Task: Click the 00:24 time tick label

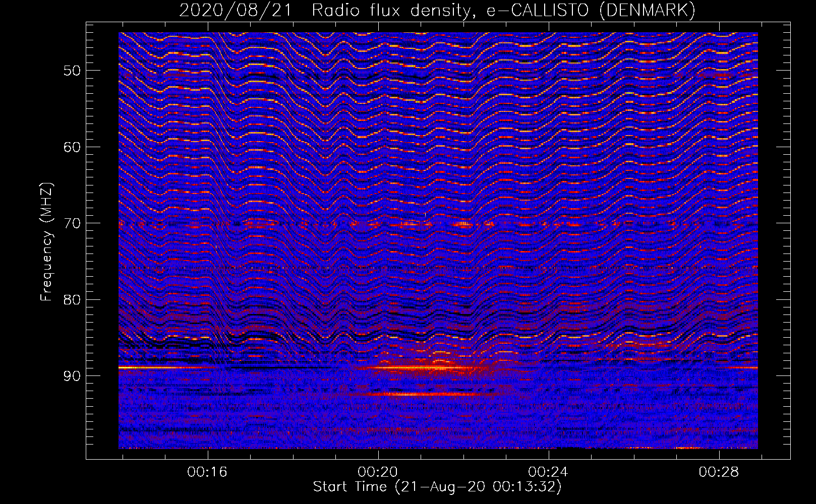Action: tap(548, 472)
